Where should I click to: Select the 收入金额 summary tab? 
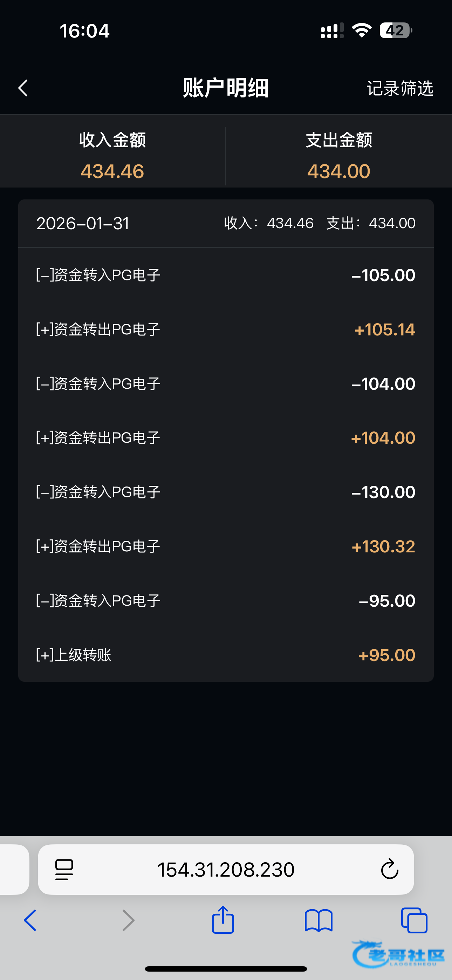click(112, 155)
